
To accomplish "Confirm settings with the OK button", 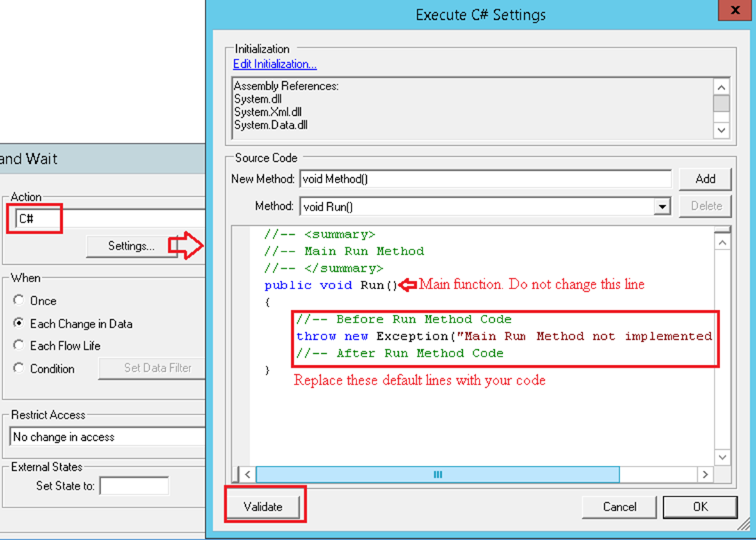I will 700,507.
